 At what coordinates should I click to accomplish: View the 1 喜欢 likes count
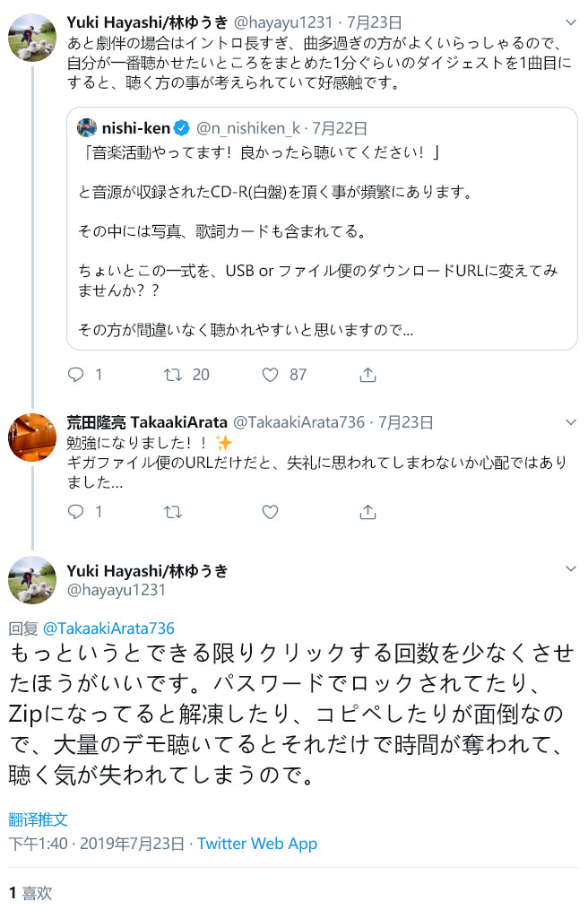pyautogui.click(x=28, y=893)
